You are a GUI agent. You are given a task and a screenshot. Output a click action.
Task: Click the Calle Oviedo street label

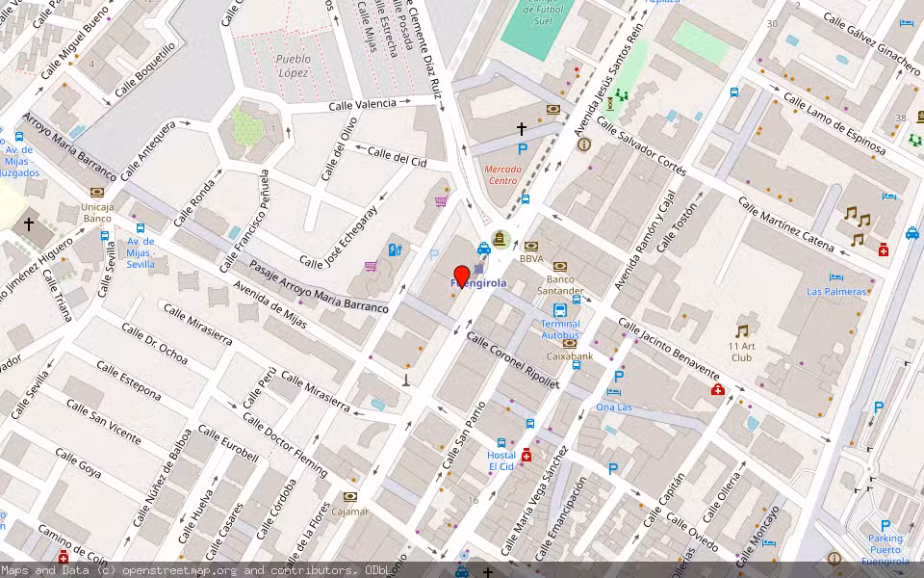pos(692,533)
